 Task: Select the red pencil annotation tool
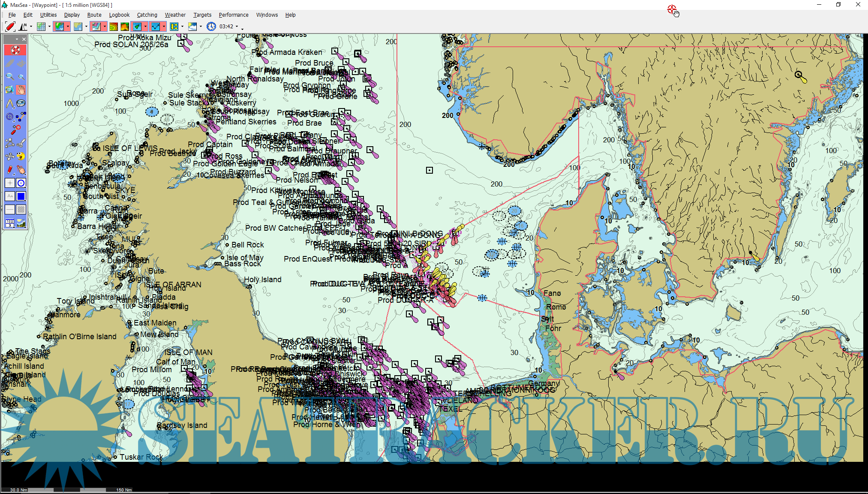pyautogui.click(x=10, y=170)
